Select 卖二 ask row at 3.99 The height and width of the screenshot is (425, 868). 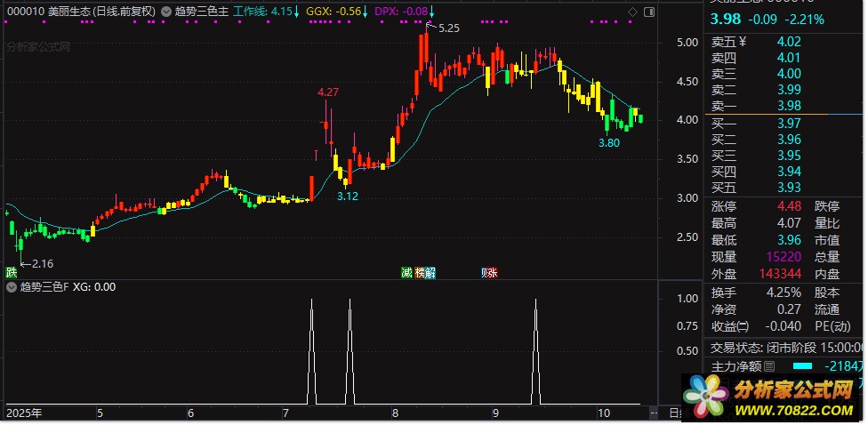point(785,90)
